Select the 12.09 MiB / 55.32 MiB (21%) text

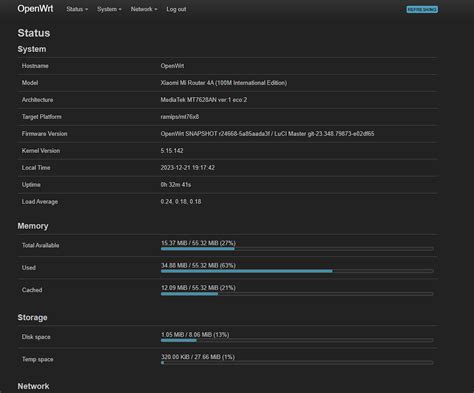point(198,288)
